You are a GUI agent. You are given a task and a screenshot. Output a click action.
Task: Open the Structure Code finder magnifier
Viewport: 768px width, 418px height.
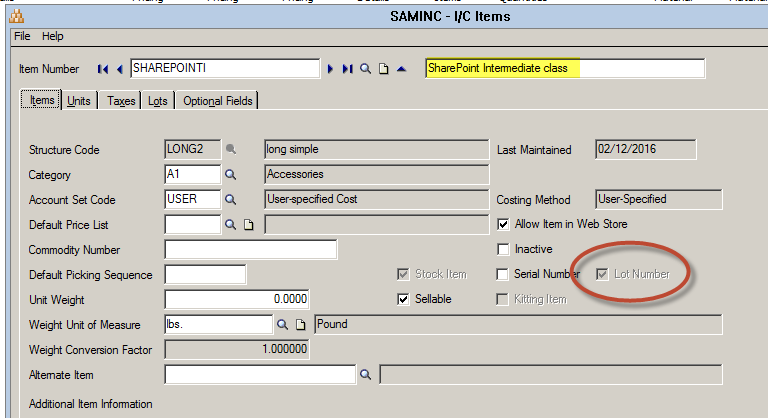pyautogui.click(x=231, y=149)
